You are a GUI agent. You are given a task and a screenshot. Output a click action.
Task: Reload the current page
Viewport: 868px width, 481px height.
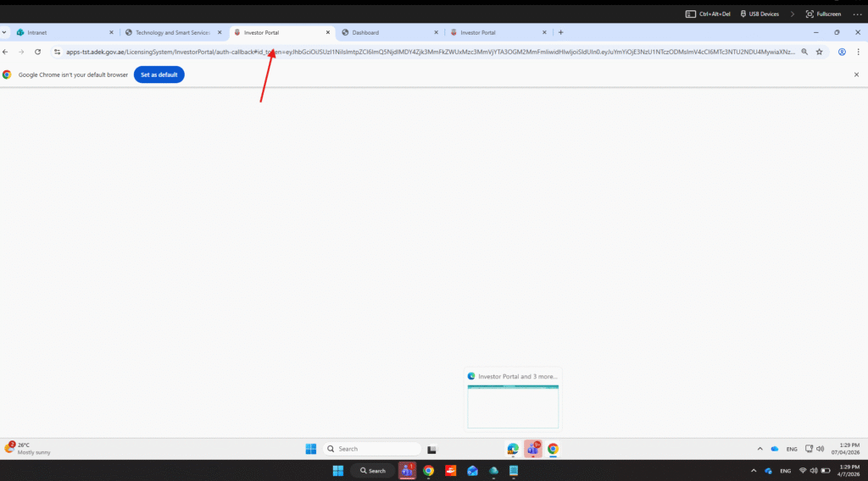click(37, 52)
